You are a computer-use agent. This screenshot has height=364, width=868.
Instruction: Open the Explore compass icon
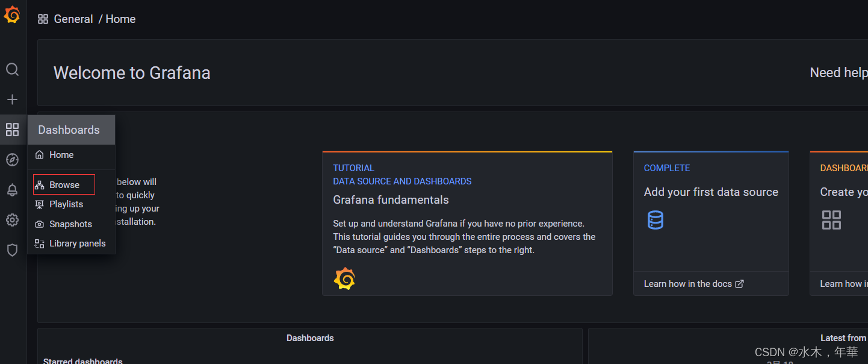pyautogui.click(x=12, y=160)
